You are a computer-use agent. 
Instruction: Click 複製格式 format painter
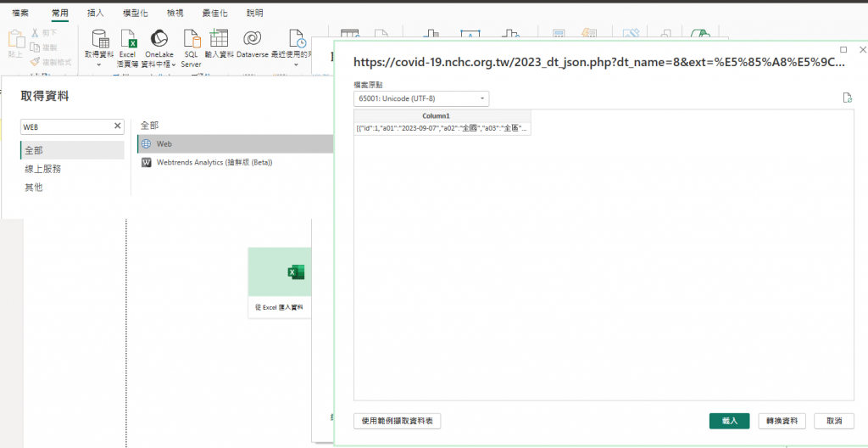(x=51, y=62)
